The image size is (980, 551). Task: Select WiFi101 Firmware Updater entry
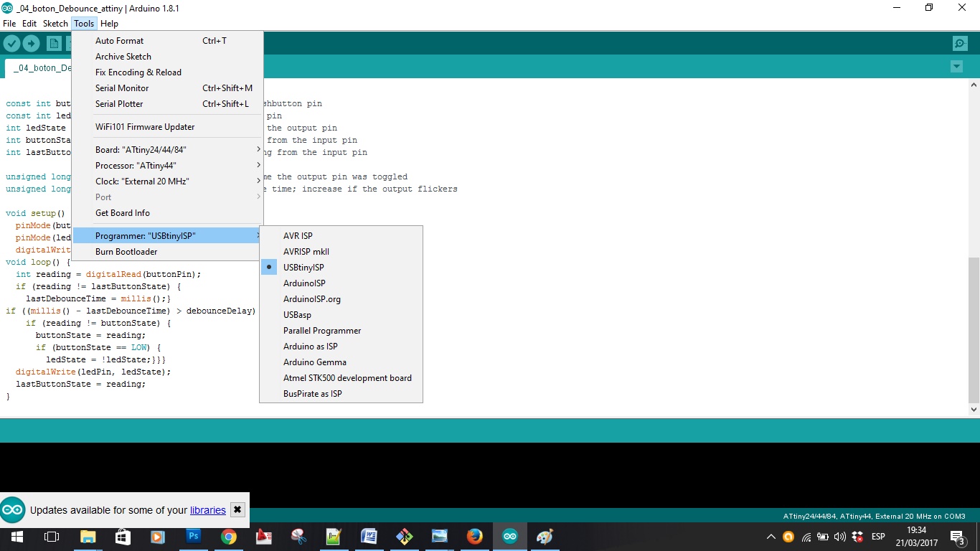point(168,127)
